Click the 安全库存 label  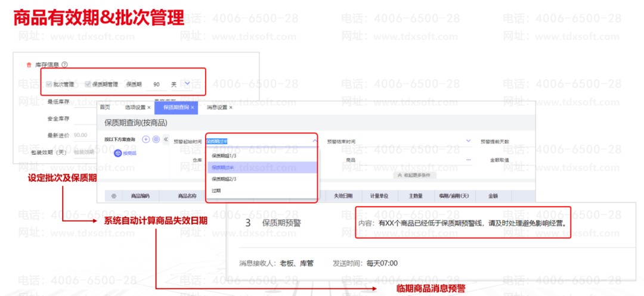pos(58,119)
